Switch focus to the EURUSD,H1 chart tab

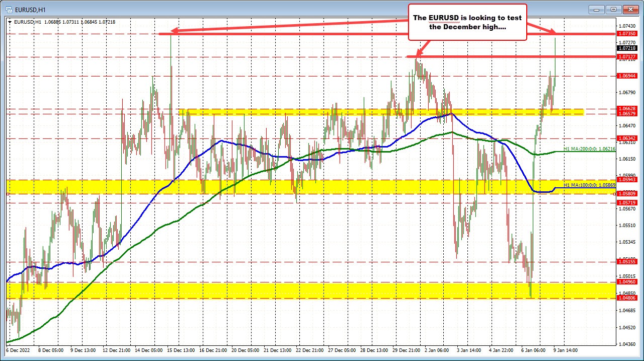pyautogui.click(x=30, y=9)
